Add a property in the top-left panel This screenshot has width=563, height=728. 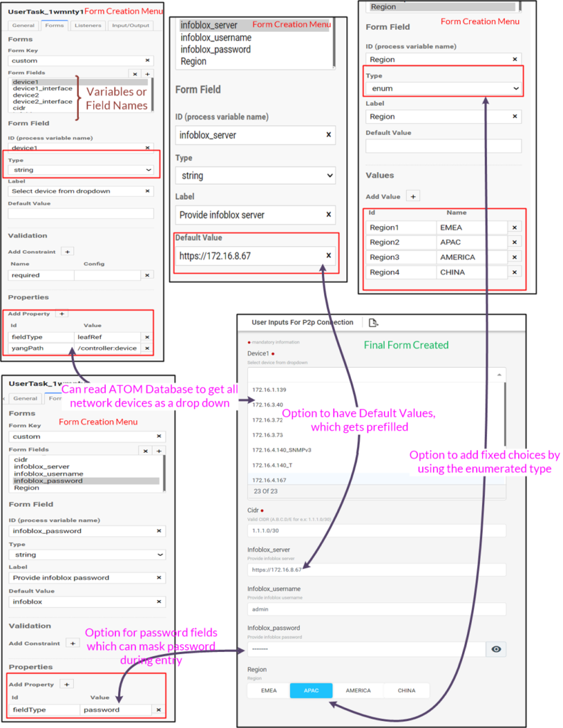(x=62, y=314)
